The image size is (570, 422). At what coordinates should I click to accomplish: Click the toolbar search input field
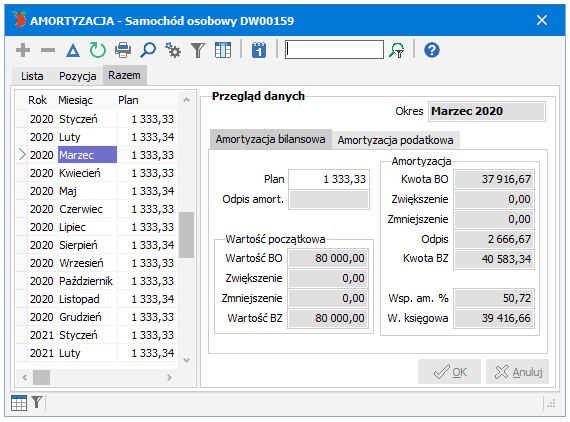coord(334,50)
